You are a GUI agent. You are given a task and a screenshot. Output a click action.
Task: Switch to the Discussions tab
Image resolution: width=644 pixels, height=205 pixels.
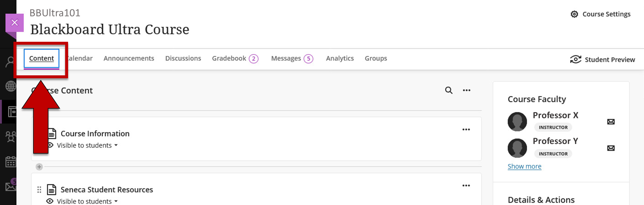pyautogui.click(x=183, y=58)
